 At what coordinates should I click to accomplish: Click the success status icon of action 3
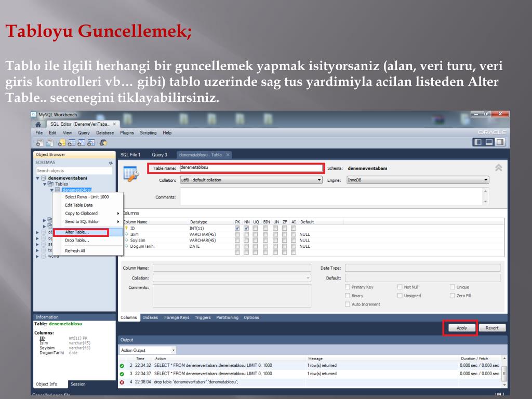122,374
